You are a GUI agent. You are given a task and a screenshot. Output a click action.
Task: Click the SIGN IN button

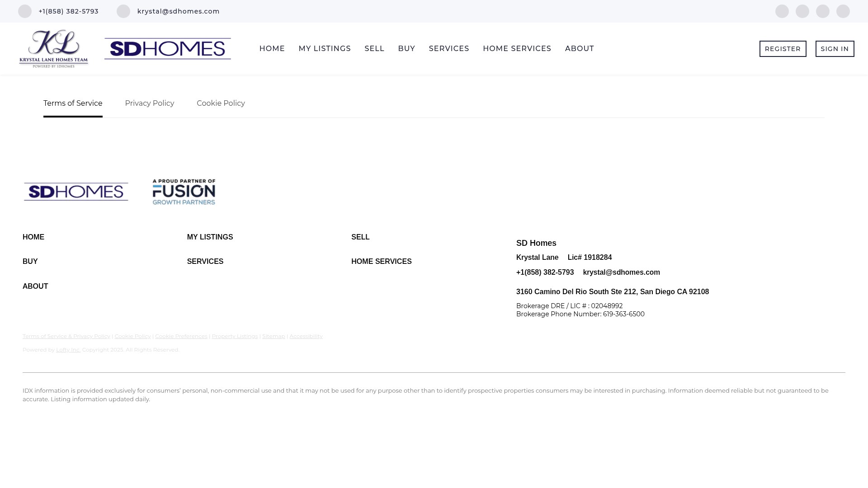tap(835, 49)
